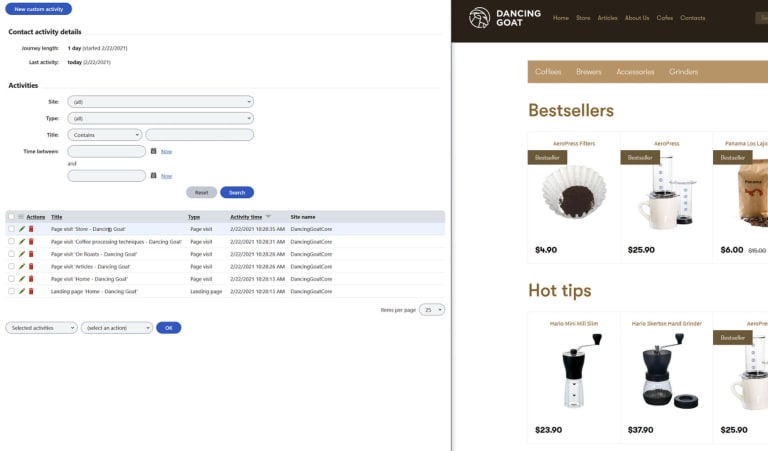Edit the 'On Roasts - Dancing Goat' activity
The image size is (768, 451).
22,254
